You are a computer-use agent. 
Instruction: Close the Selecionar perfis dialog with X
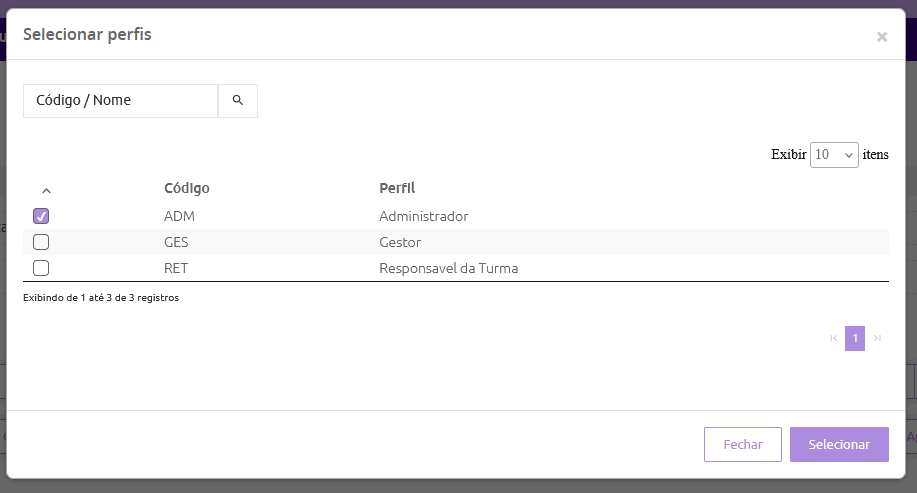[x=881, y=37]
